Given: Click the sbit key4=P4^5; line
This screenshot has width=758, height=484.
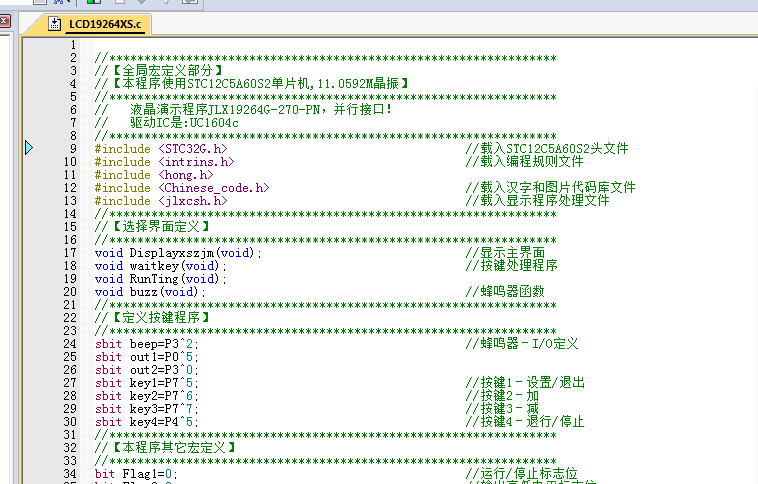Looking at the screenshot, I should 146,422.
